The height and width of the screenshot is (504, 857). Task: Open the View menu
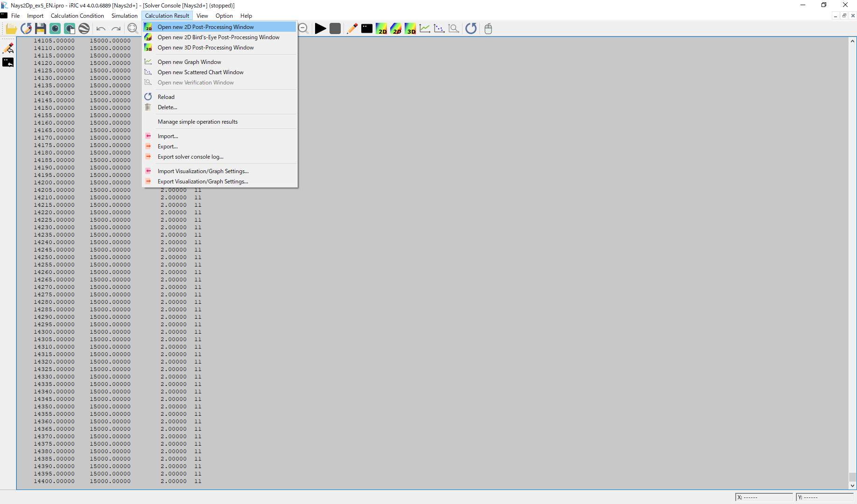[x=202, y=15]
